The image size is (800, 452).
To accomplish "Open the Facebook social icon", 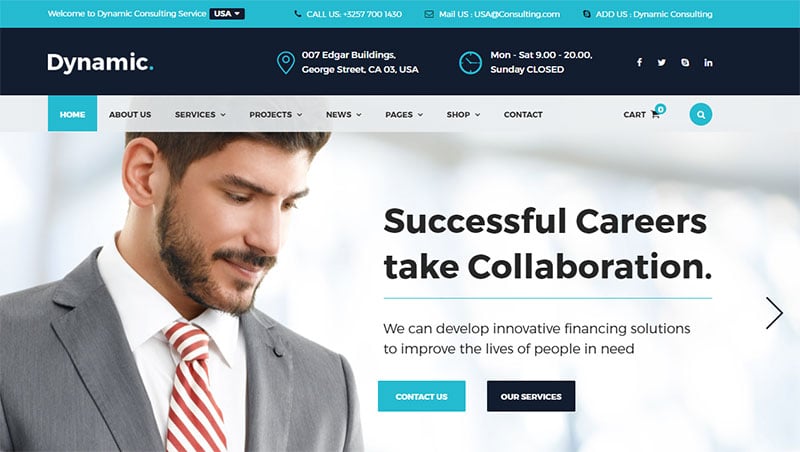I will (x=639, y=62).
